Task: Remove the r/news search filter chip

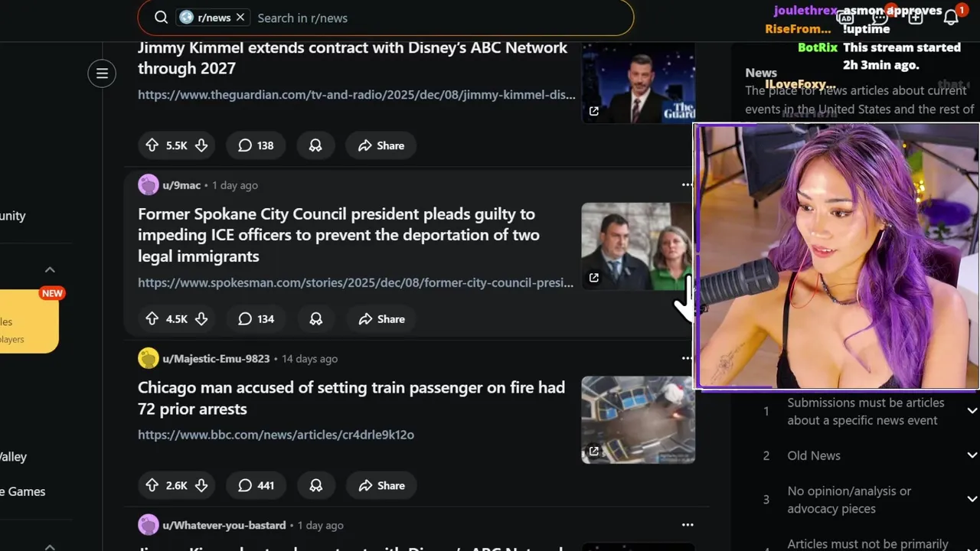Action: coord(240,17)
